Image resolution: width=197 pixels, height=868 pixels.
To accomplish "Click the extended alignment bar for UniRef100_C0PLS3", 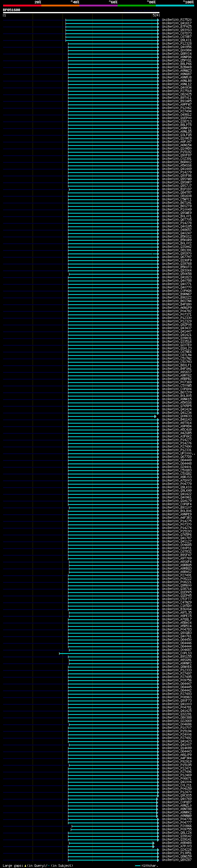I will (109, 654).
